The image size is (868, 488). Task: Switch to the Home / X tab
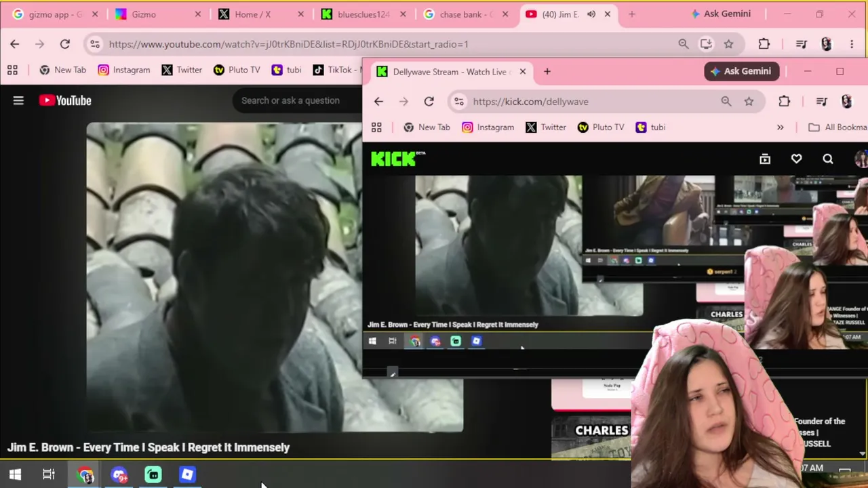(x=262, y=14)
